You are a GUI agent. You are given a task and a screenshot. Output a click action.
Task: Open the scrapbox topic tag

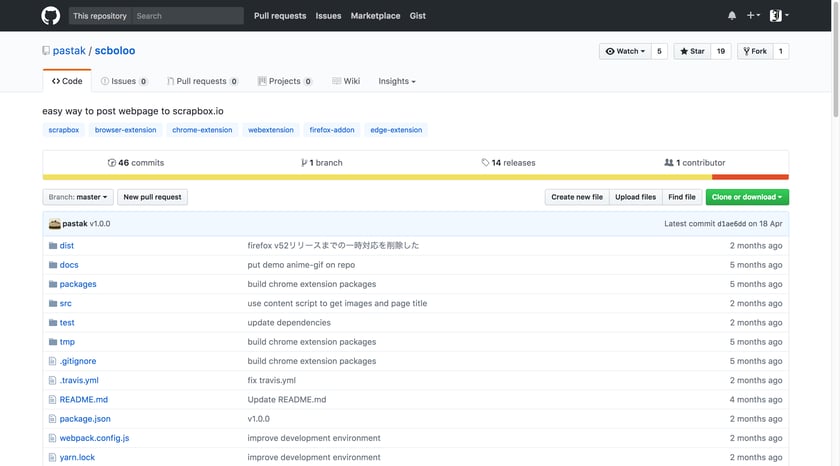point(64,130)
